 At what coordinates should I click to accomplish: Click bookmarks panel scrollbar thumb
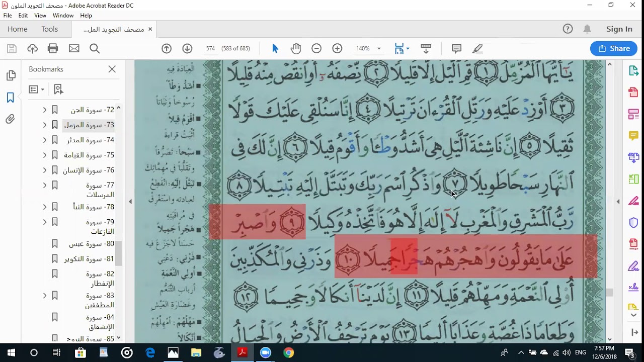click(118, 253)
